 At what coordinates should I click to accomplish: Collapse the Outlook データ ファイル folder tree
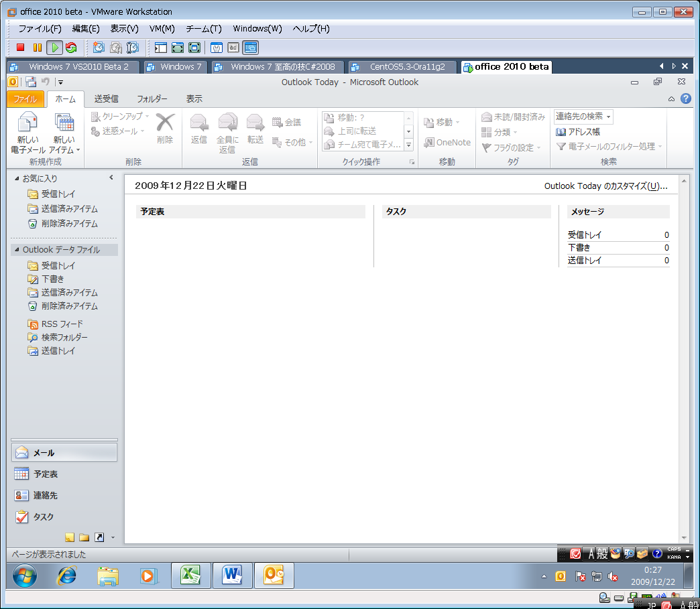pos(17,250)
